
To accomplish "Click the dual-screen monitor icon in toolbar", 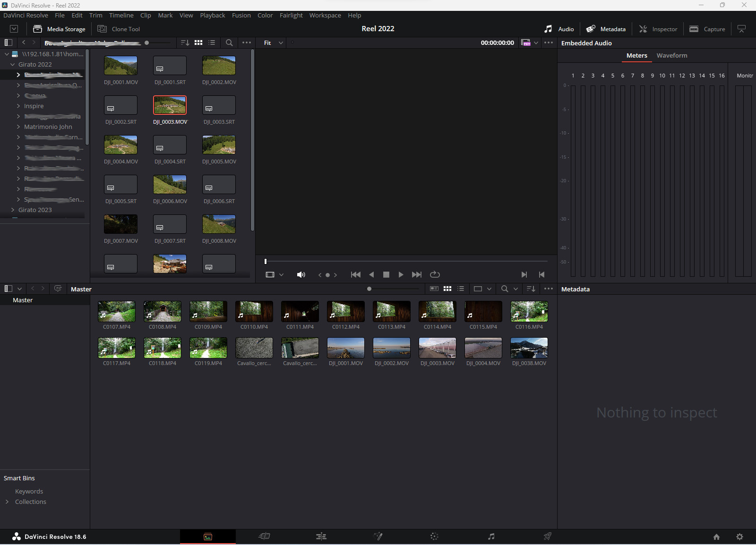I will click(x=742, y=29).
